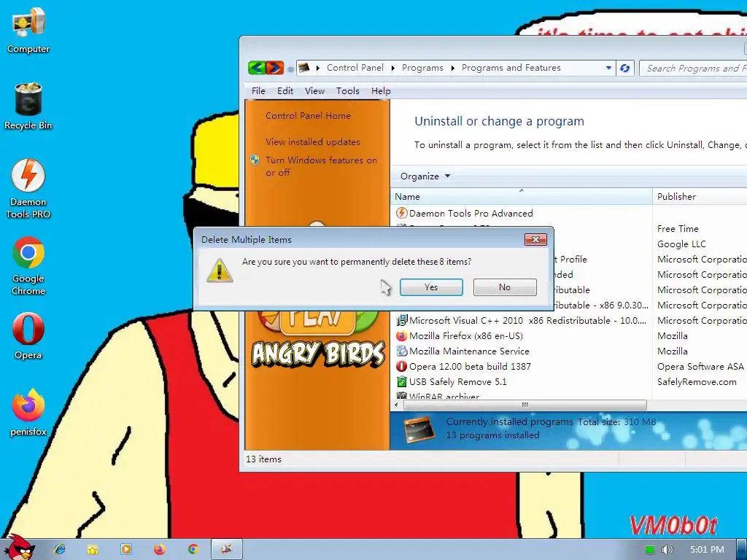Image resolution: width=747 pixels, height=560 pixels.
Task: Click the taskbar clock showing 5:01 PM
Action: [x=707, y=550]
